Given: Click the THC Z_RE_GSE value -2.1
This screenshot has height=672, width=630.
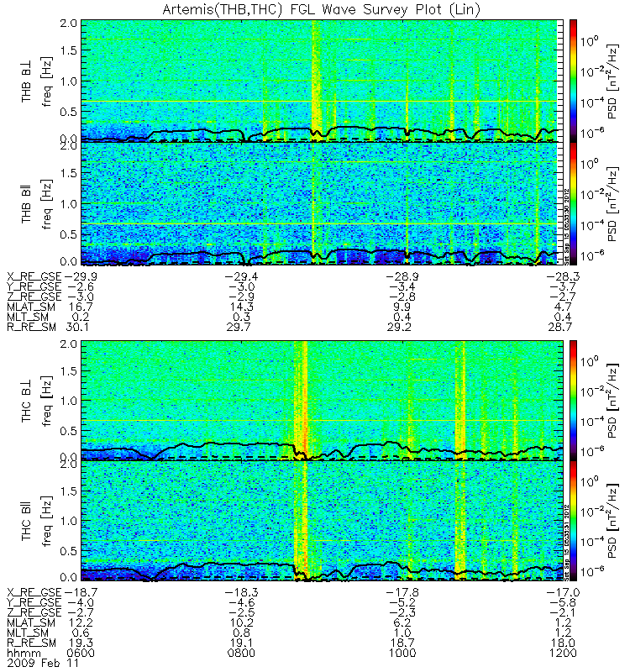Looking at the screenshot, I should tap(563, 613).
